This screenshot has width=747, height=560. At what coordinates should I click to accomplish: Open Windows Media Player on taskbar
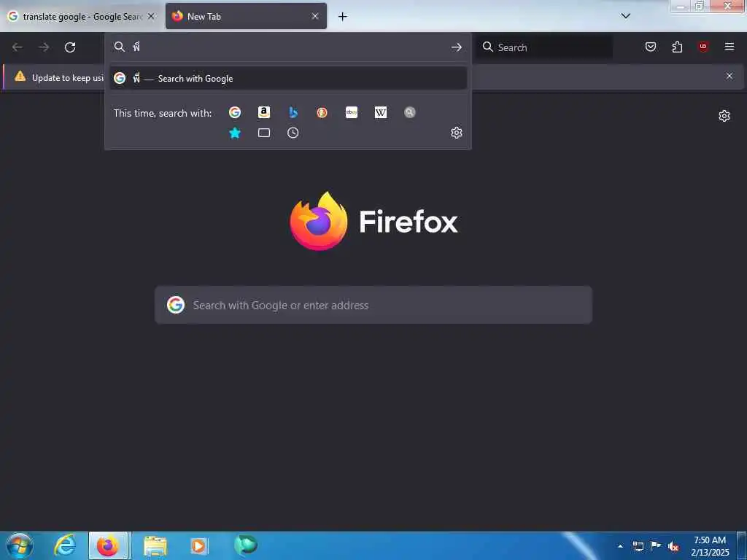(199, 545)
